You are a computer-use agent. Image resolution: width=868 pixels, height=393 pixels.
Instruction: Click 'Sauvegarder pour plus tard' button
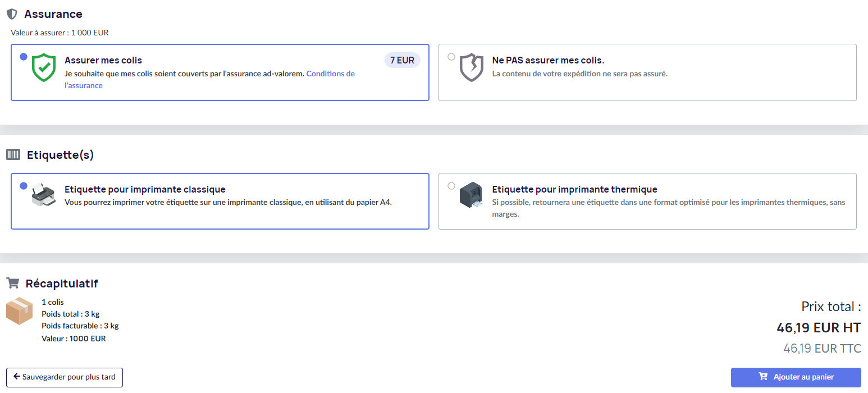tap(65, 377)
